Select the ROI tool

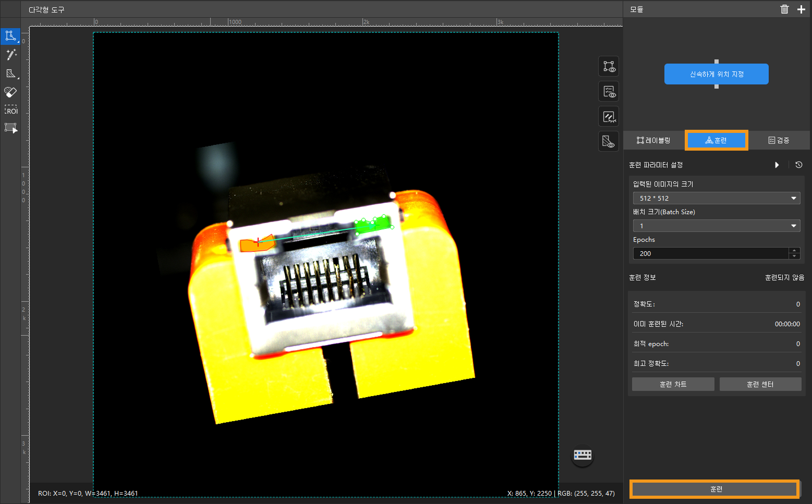click(x=10, y=110)
